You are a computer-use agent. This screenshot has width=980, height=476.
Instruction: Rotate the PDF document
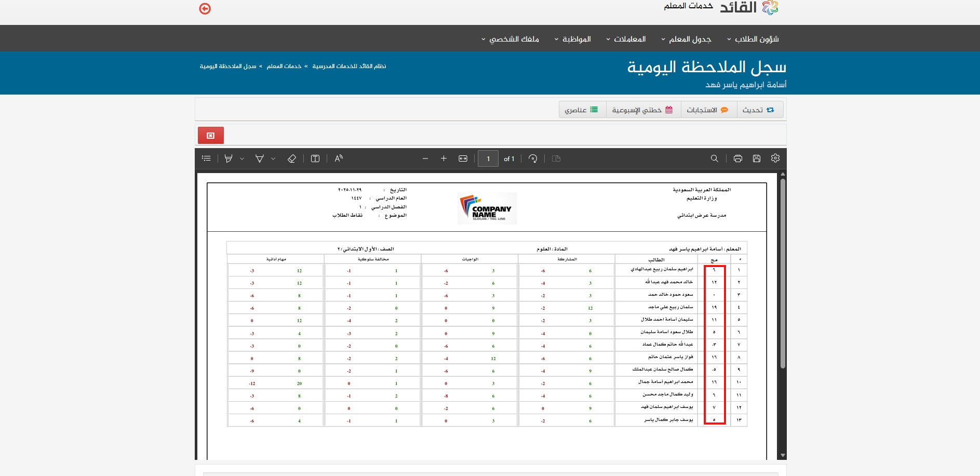pyautogui.click(x=533, y=158)
